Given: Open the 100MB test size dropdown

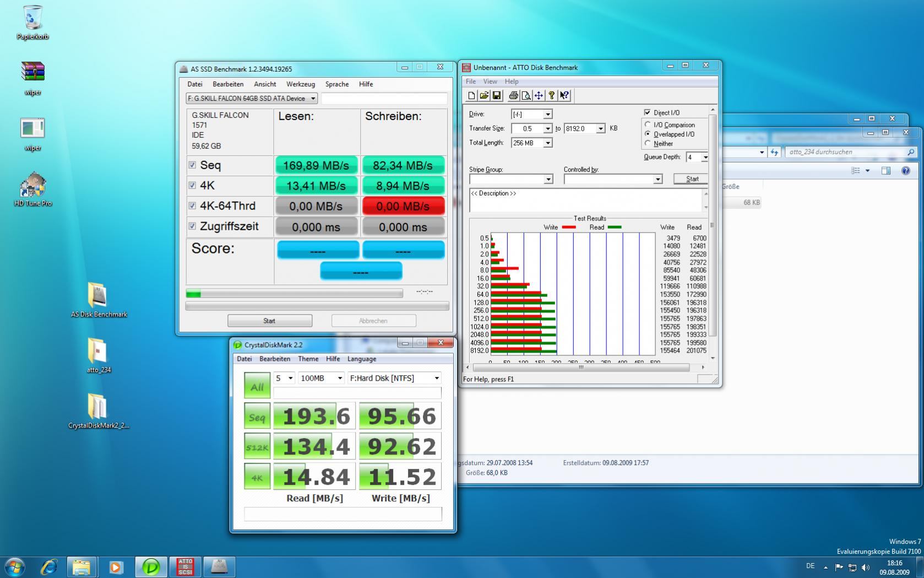Looking at the screenshot, I should point(322,378).
